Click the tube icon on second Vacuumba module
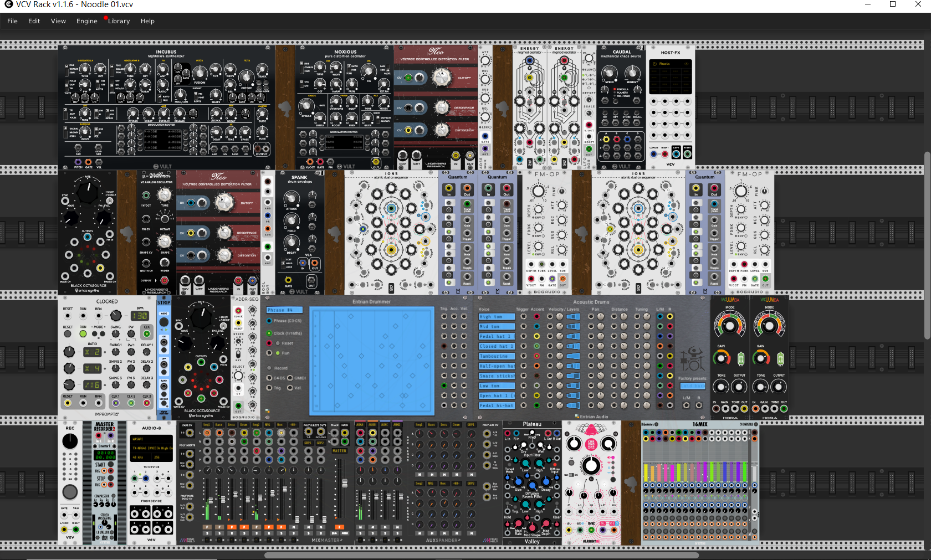931x560 pixels. pyautogui.click(x=780, y=359)
